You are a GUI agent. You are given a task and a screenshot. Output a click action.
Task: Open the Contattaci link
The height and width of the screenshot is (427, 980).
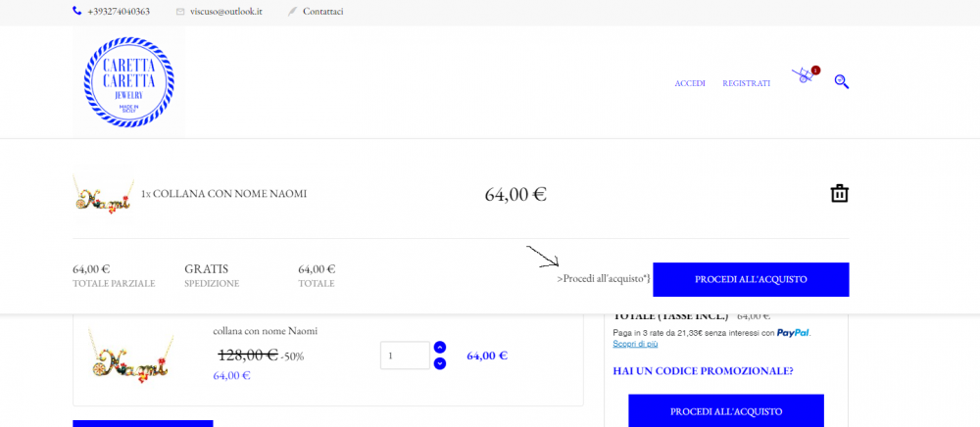point(323,11)
